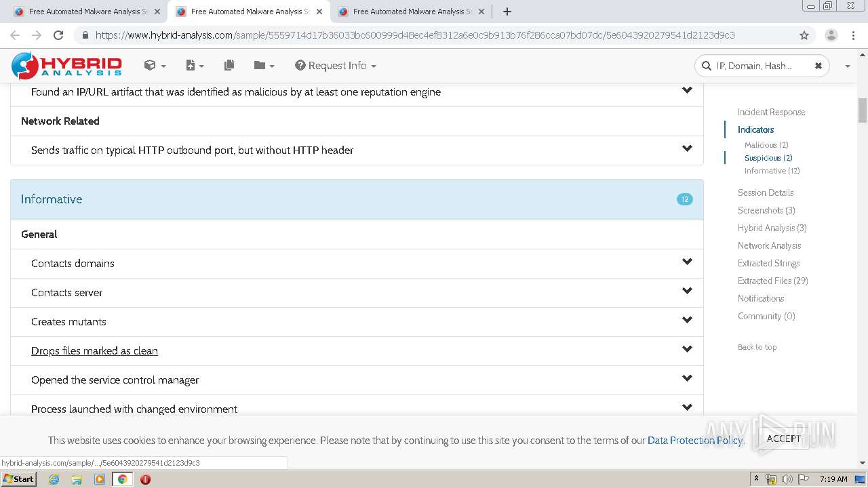Expand the malicious IP/URL artifact row

tap(687, 91)
